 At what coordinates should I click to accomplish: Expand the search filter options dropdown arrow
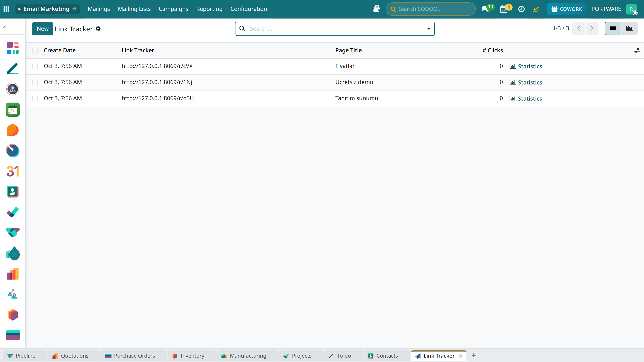point(428,29)
